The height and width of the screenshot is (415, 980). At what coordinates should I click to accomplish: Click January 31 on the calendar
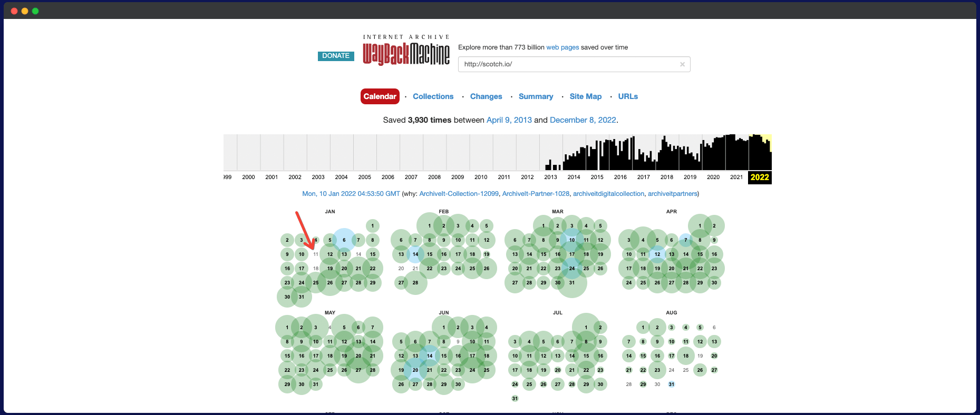click(x=302, y=297)
